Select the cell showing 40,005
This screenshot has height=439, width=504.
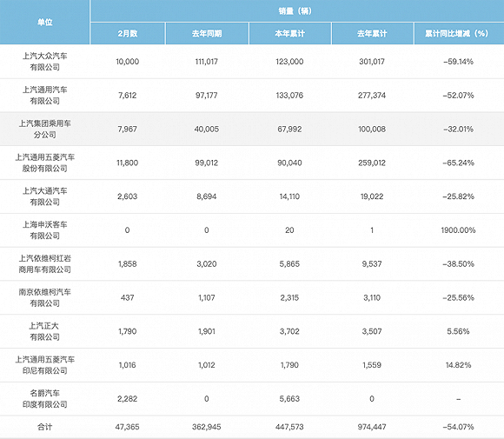click(207, 129)
